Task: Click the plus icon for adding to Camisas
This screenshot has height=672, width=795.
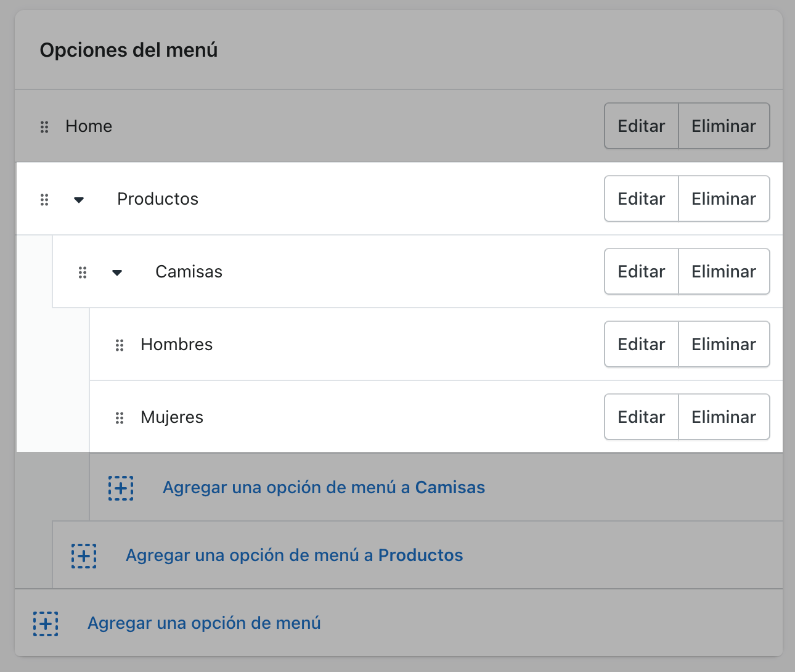Action: point(121,488)
